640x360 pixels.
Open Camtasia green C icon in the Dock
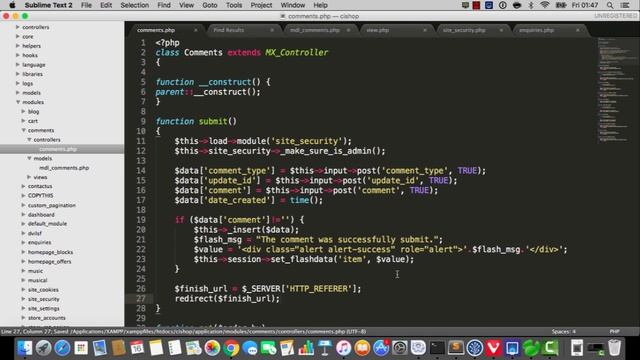click(550, 348)
